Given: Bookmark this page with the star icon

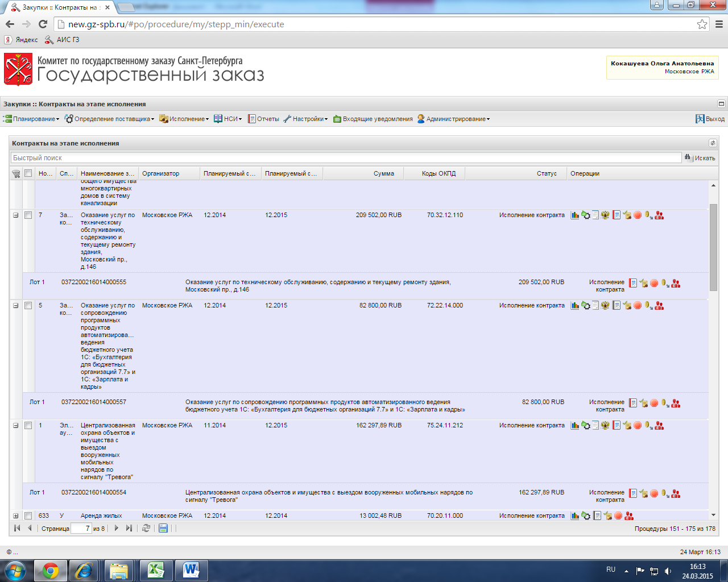Looking at the screenshot, I should [702, 24].
